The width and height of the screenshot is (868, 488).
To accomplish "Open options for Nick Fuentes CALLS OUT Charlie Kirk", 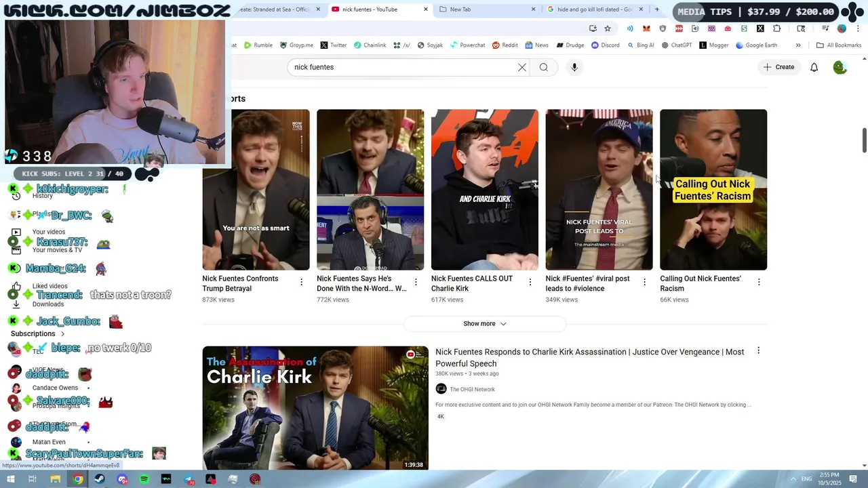I will [530, 282].
